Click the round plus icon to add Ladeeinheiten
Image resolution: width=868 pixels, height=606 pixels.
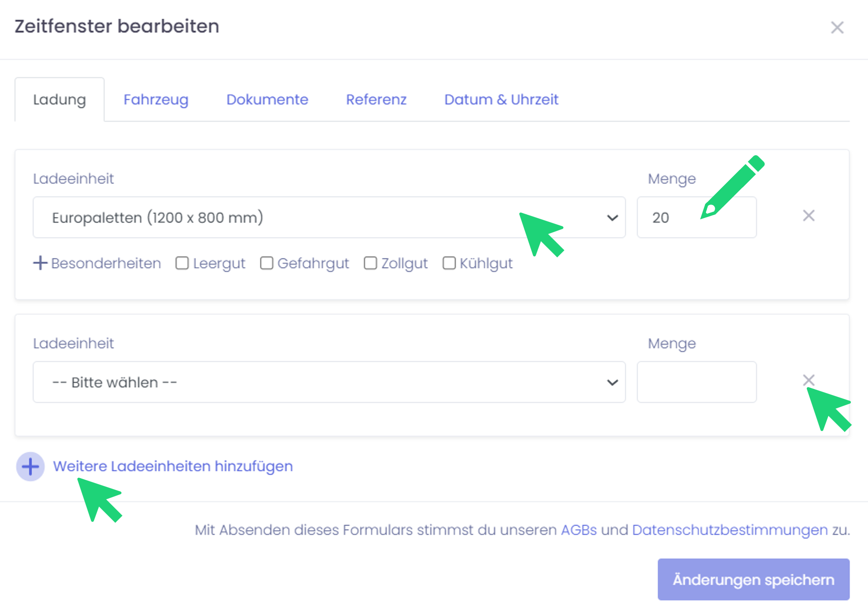pos(30,466)
